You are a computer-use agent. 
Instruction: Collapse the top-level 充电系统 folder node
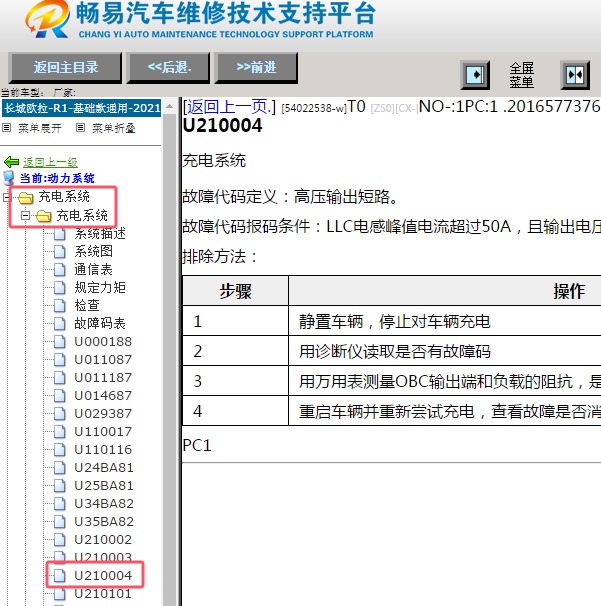(x=6, y=197)
